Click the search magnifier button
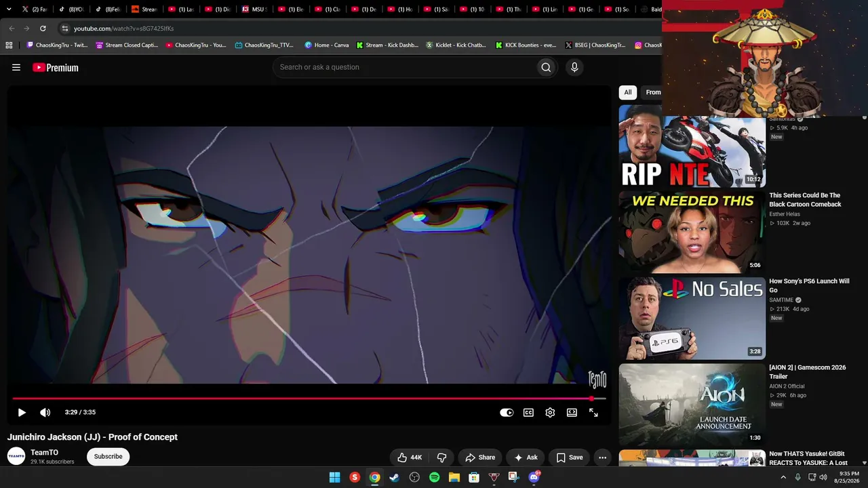 pyautogui.click(x=546, y=67)
